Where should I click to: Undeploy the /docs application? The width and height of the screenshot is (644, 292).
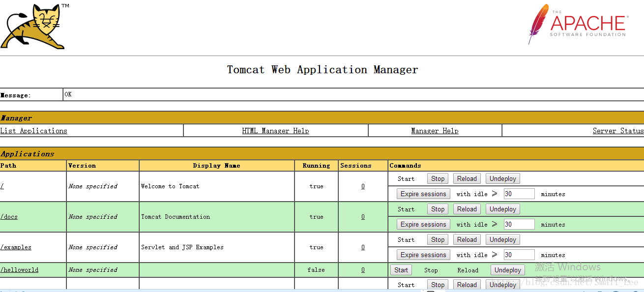(x=503, y=209)
